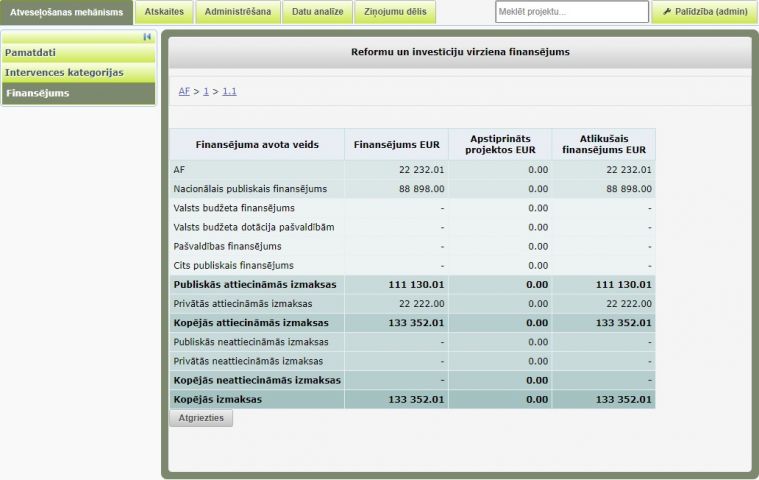The height and width of the screenshot is (480, 759).
Task: Select the Datu analīze tab
Action: coord(317,12)
